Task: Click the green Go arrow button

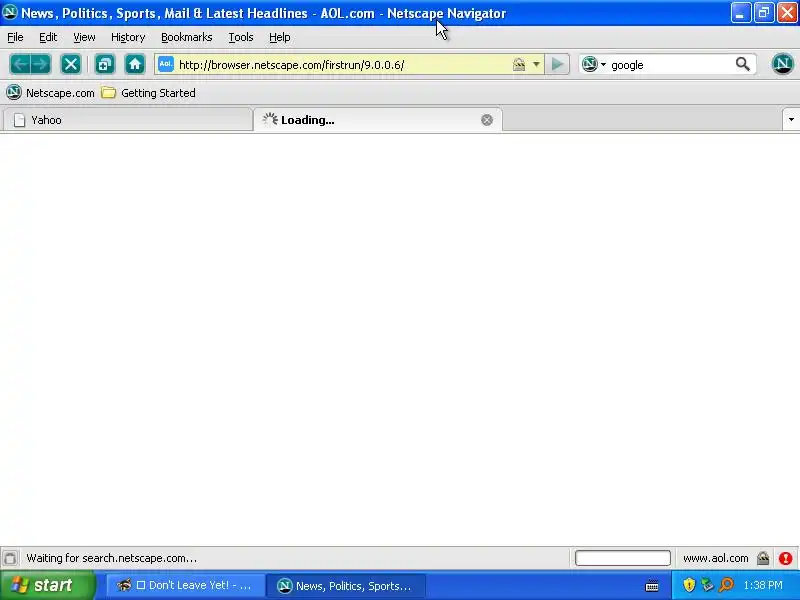Action: point(557,65)
